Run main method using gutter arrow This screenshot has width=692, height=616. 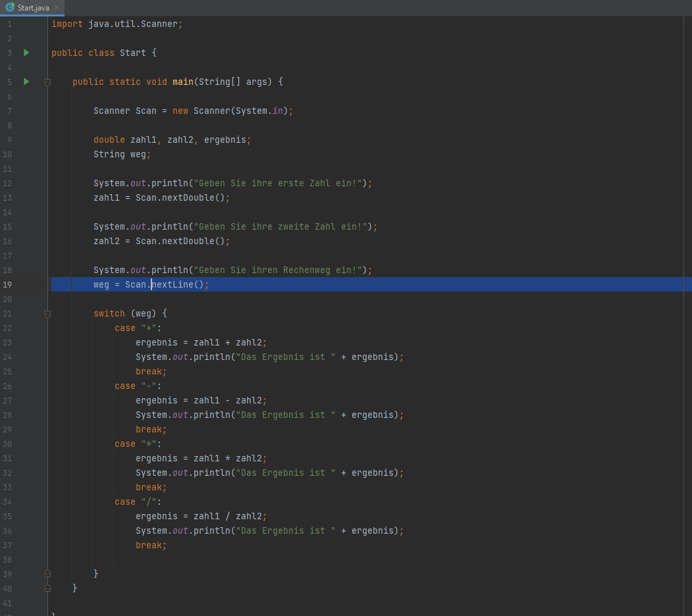pyautogui.click(x=26, y=82)
